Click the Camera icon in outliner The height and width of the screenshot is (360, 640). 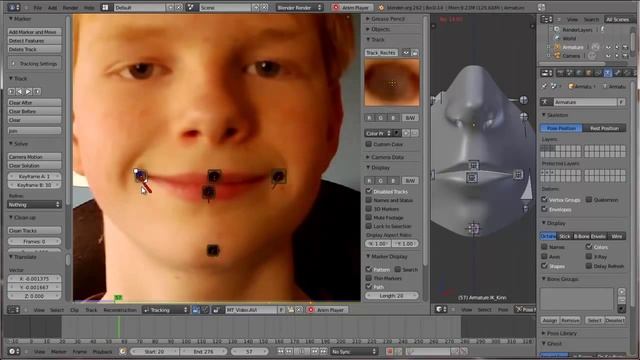[557, 56]
